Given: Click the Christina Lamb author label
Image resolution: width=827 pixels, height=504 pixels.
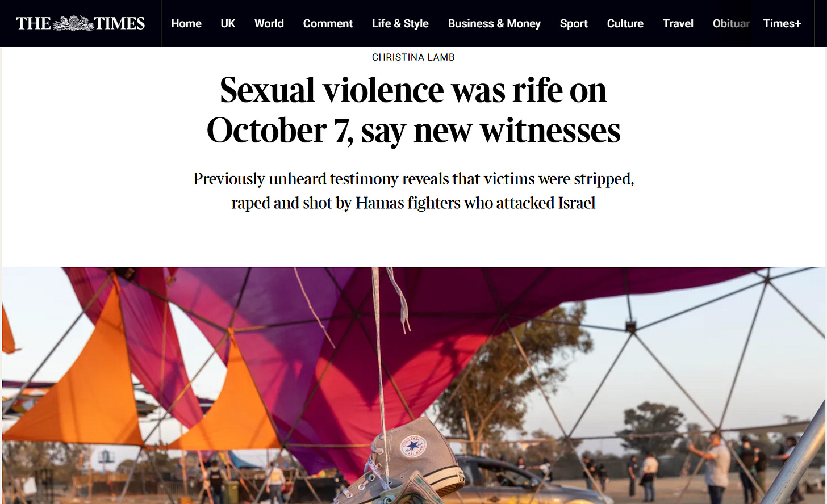Looking at the screenshot, I should (x=413, y=57).
